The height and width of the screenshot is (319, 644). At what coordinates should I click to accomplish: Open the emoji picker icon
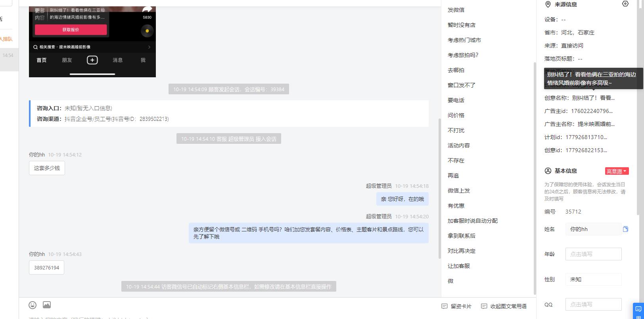point(33,305)
